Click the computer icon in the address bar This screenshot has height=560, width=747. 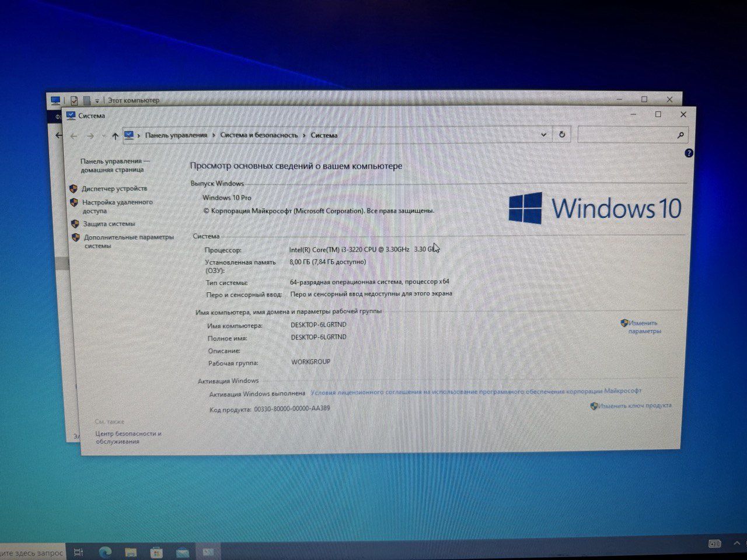(129, 135)
